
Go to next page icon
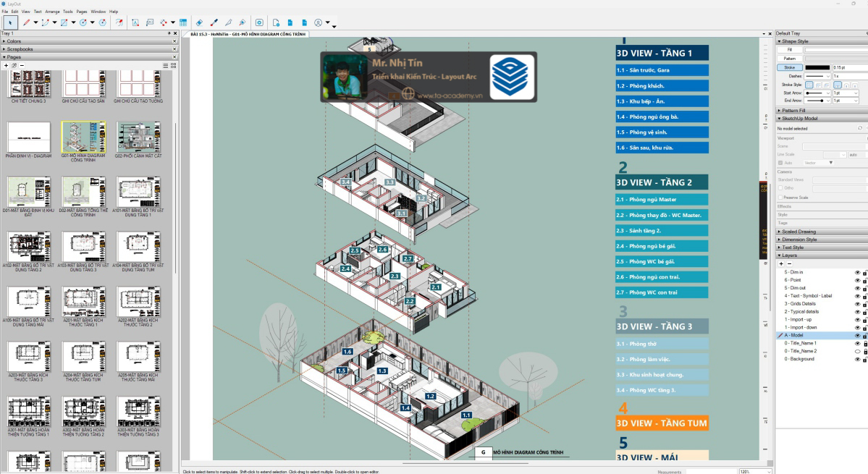click(x=305, y=22)
